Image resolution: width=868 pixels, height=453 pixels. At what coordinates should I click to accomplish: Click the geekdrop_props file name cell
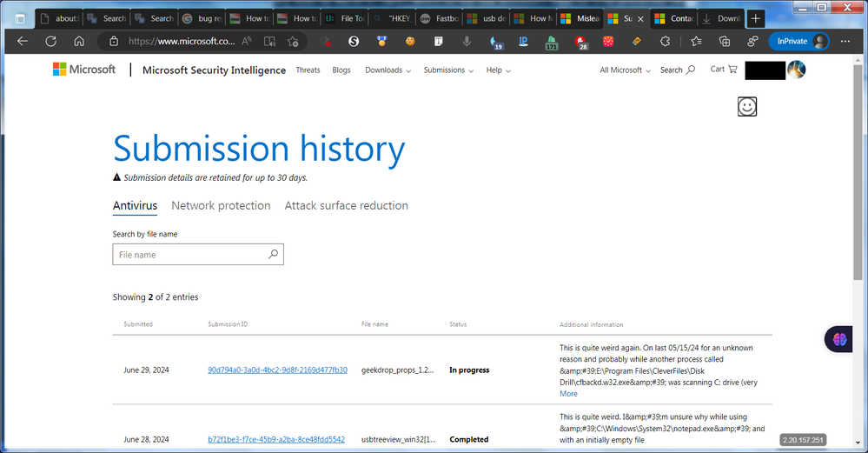coord(397,370)
